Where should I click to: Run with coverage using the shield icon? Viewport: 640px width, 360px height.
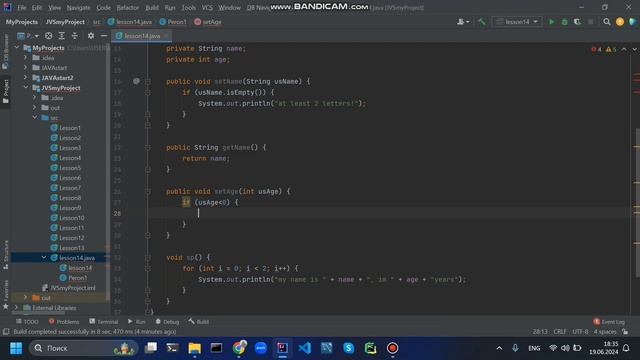(x=577, y=22)
